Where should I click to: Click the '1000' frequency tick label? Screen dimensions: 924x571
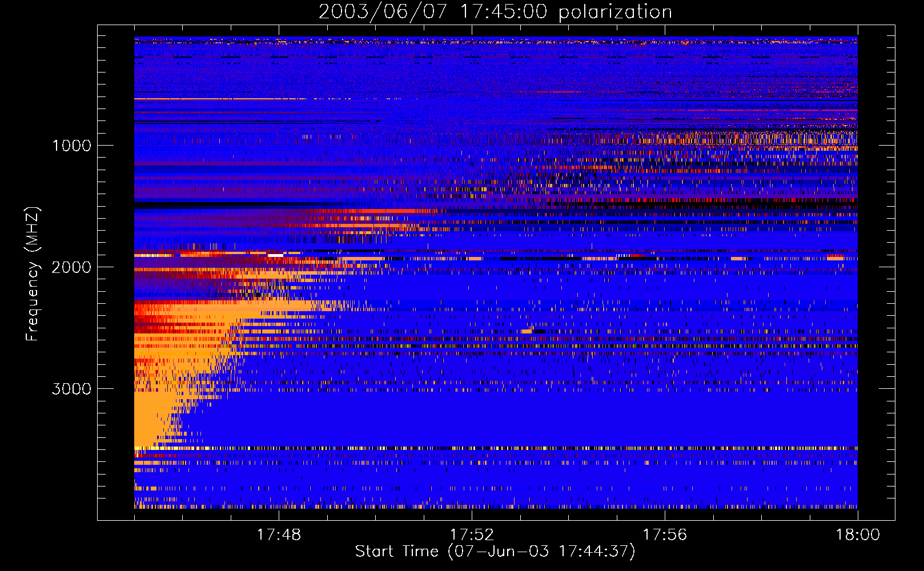coord(72,146)
